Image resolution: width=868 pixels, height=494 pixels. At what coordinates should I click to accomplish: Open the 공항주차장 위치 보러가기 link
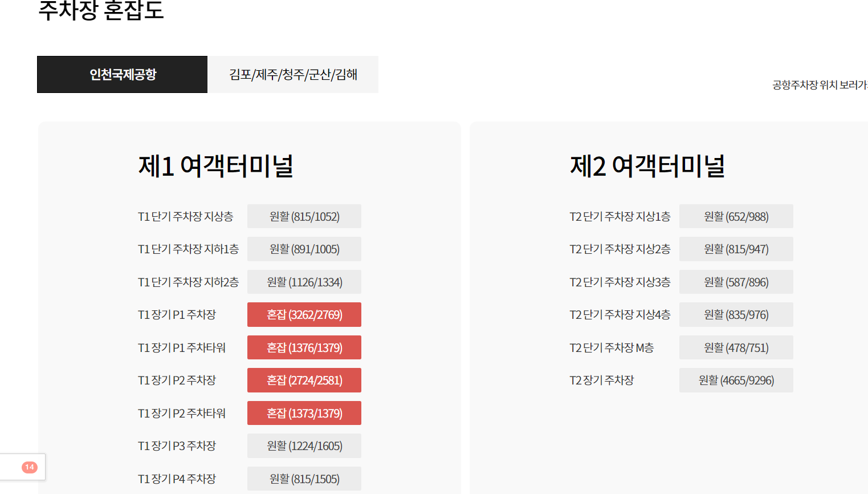pyautogui.click(x=820, y=85)
